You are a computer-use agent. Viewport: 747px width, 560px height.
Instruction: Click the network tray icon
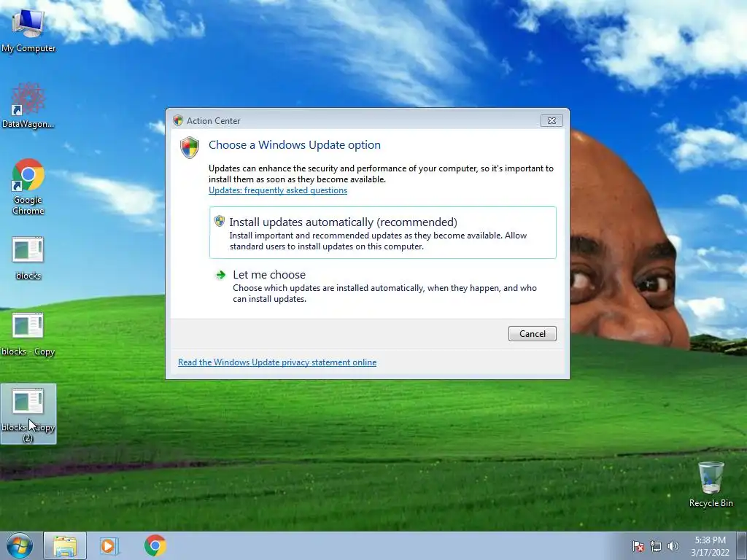point(656,546)
